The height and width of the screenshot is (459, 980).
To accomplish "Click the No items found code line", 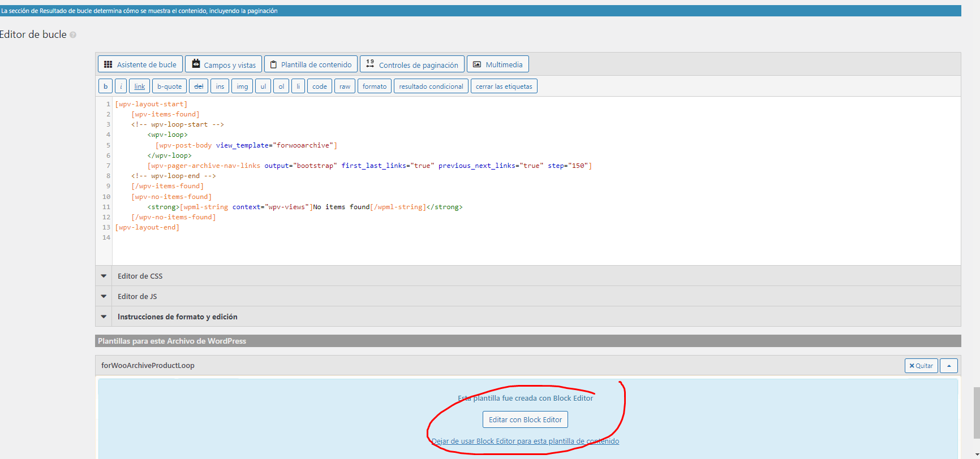I will click(305, 207).
